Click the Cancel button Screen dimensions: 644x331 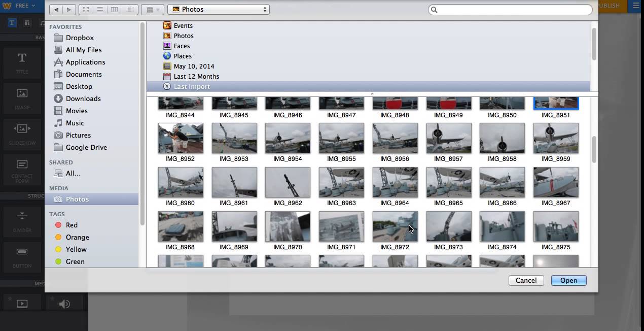tap(526, 280)
